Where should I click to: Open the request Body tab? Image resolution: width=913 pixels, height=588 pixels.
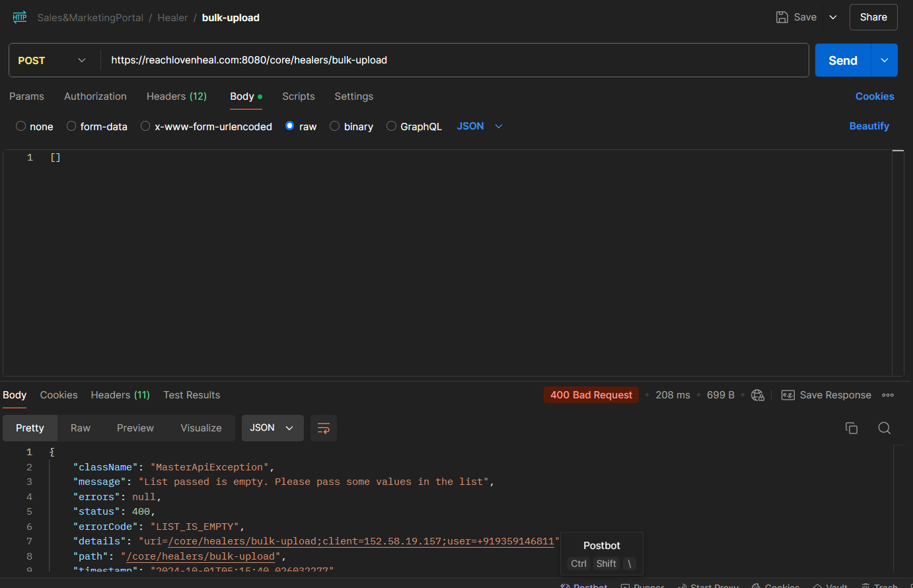pyautogui.click(x=246, y=96)
